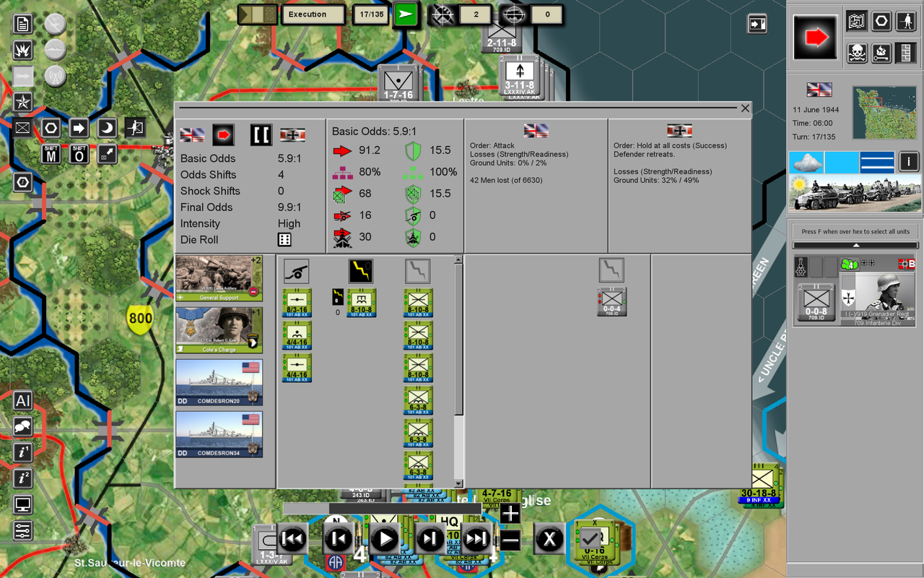This screenshot has width=924, height=578.
Task: Click the X cancel replay button
Action: pyautogui.click(x=549, y=538)
